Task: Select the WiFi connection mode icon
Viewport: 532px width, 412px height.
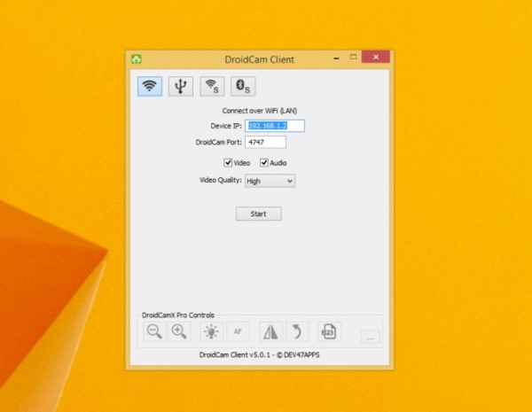Action: click(150, 86)
